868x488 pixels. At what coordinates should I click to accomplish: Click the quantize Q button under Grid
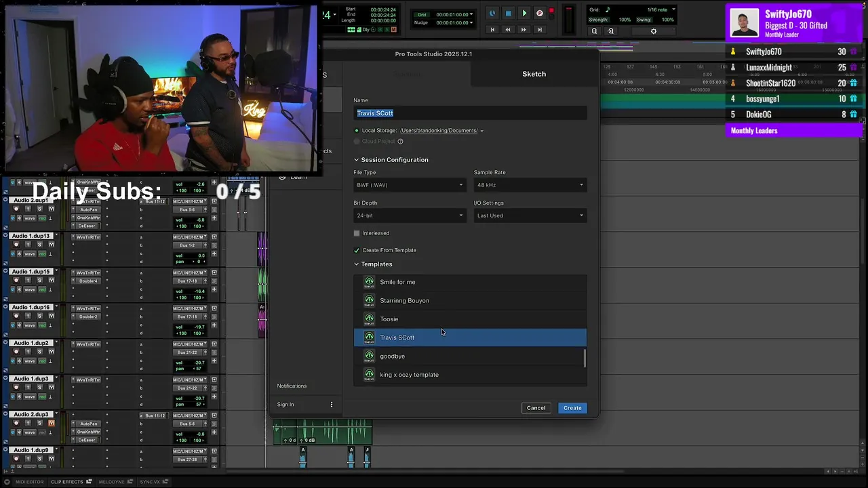594,31
